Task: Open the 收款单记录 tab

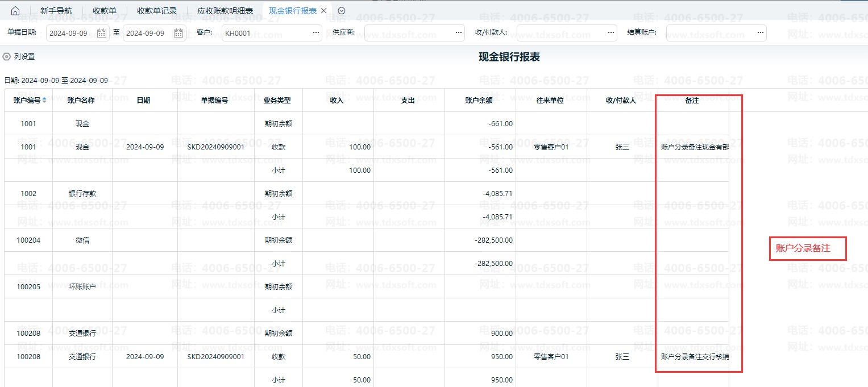Action: point(157,11)
